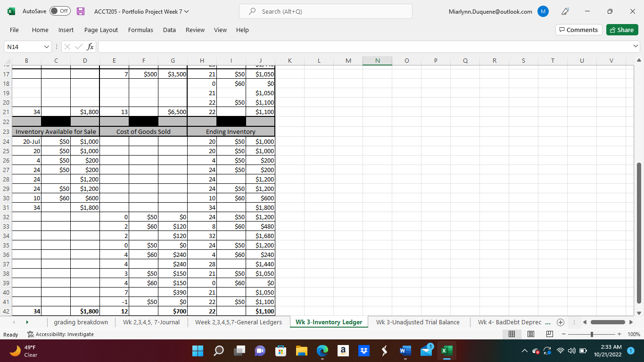Click the green Share button
644x362 pixels.
pyautogui.click(x=622, y=30)
